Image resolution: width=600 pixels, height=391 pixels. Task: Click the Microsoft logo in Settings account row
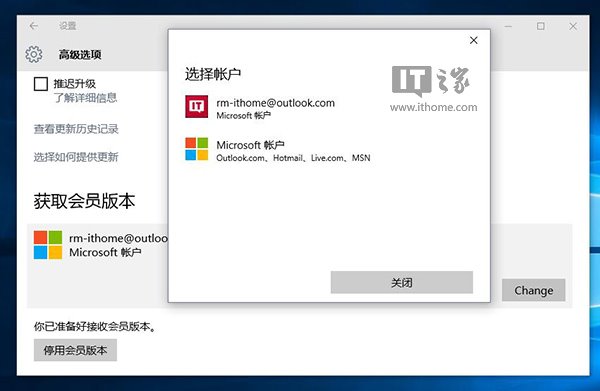(x=48, y=245)
